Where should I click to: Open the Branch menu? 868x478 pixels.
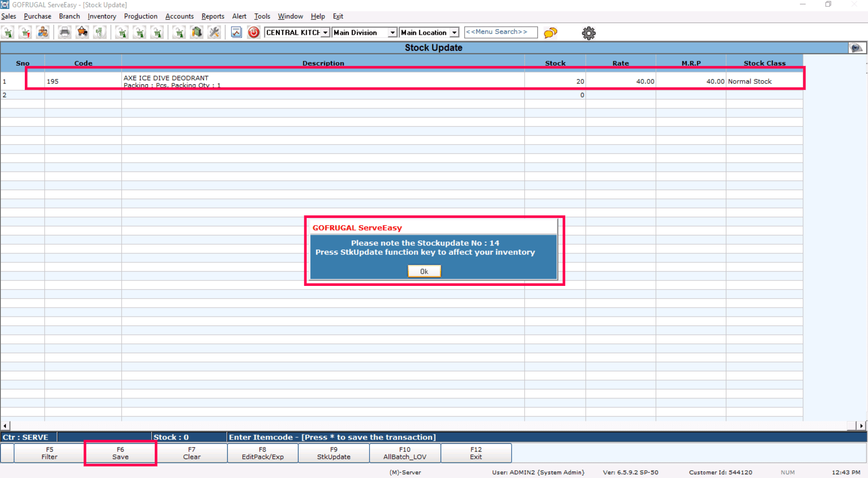[x=69, y=16]
